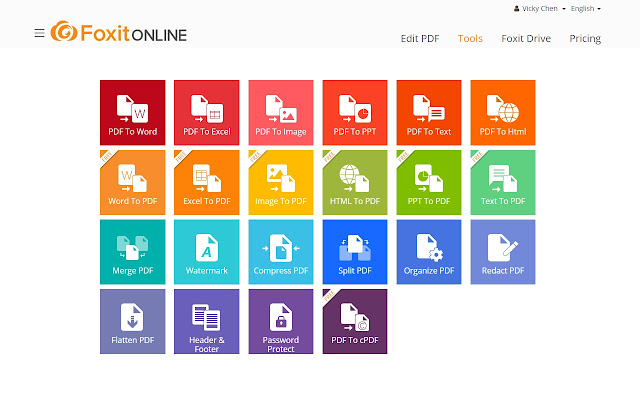Choose the Split PDF tile

click(355, 251)
